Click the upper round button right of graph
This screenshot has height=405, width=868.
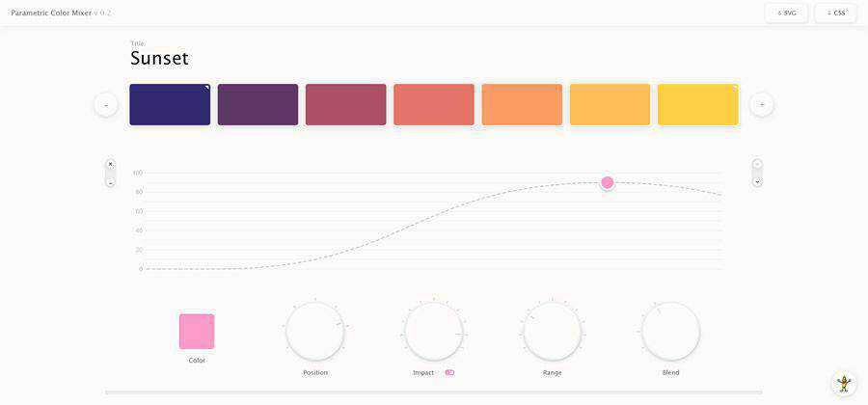[x=757, y=164]
